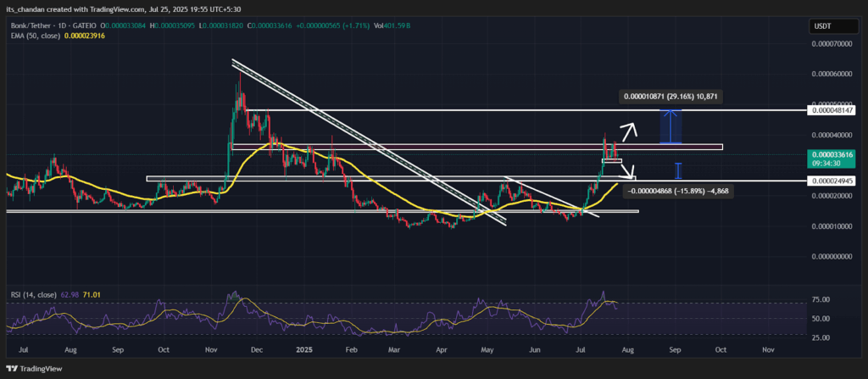Click the its_chandan created with TradingView.com caption
This screenshot has width=868, height=379.
[124, 8]
